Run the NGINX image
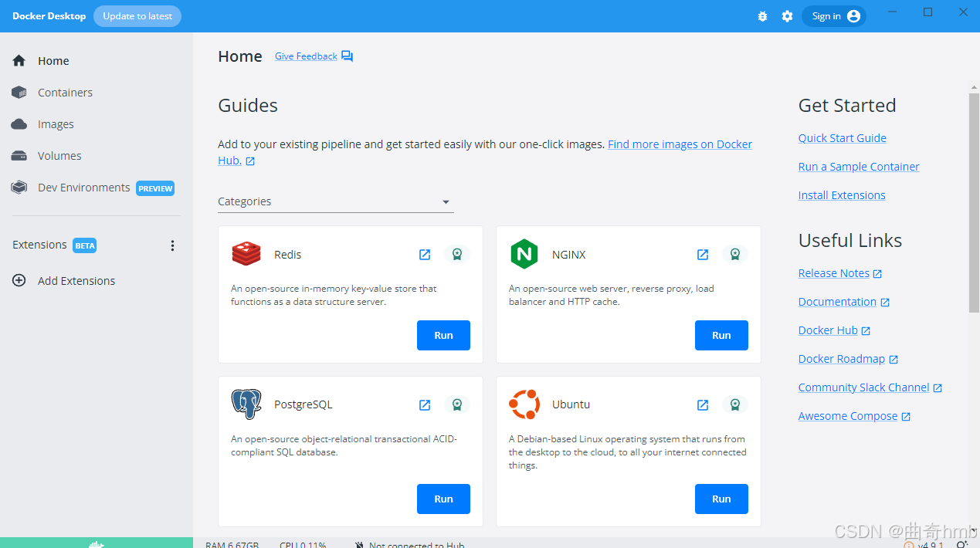The height and width of the screenshot is (548, 980). pos(721,336)
